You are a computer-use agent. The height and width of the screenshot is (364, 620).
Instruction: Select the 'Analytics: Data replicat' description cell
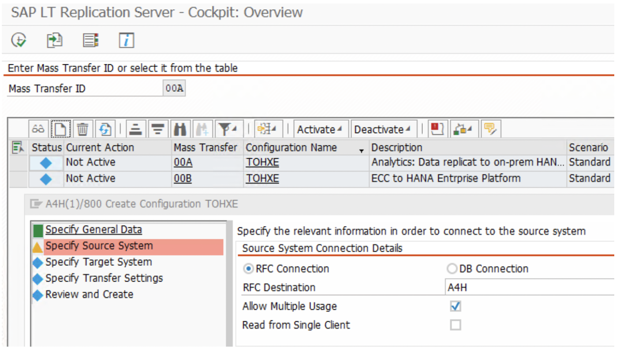pyautogui.click(x=468, y=163)
